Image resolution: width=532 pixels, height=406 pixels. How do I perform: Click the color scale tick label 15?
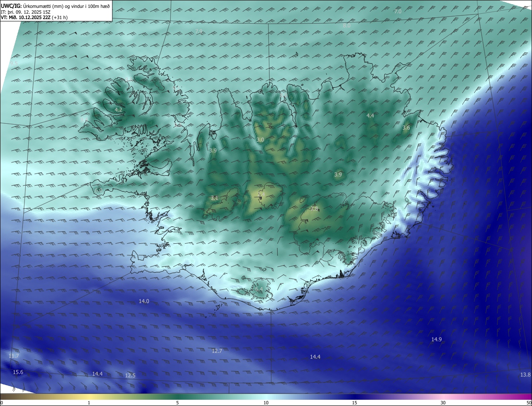coord(355,403)
